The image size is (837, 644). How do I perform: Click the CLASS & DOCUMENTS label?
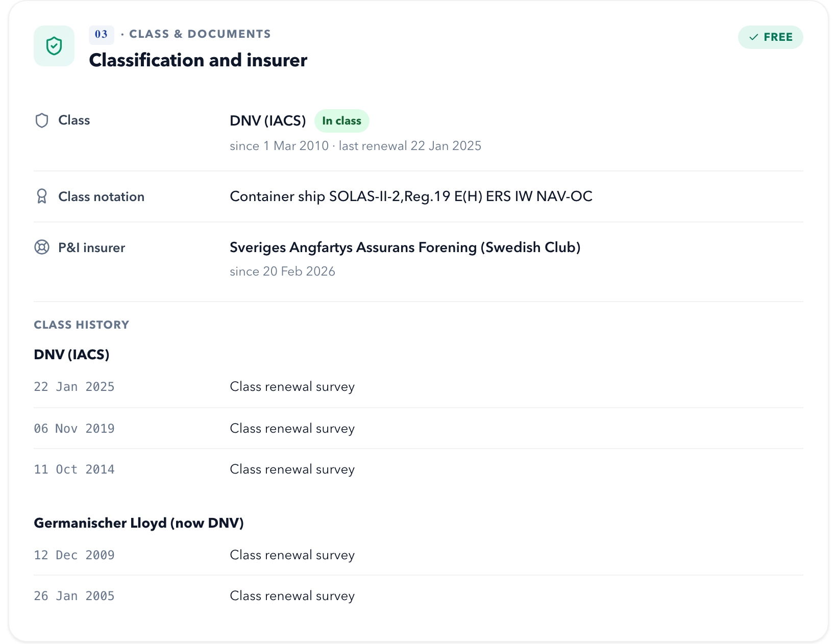[x=200, y=34]
